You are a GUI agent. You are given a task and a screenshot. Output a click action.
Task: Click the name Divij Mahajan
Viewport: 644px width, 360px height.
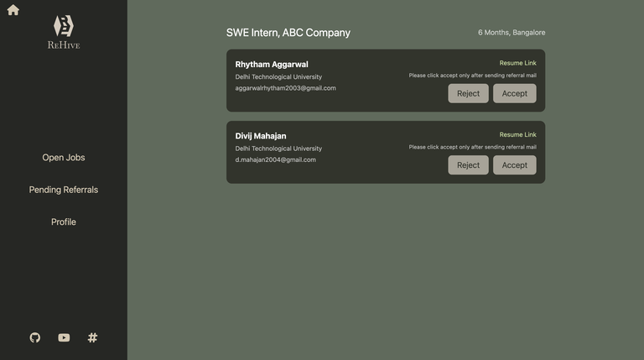(261, 136)
